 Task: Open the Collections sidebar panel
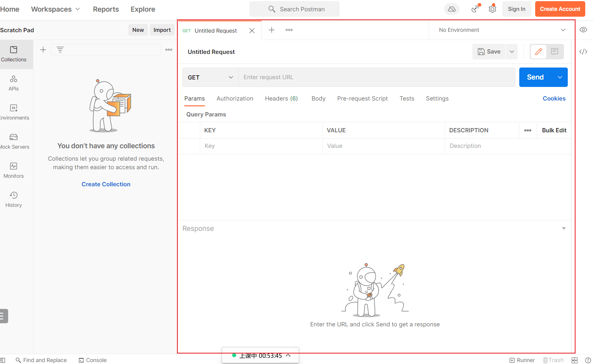[14, 54]
